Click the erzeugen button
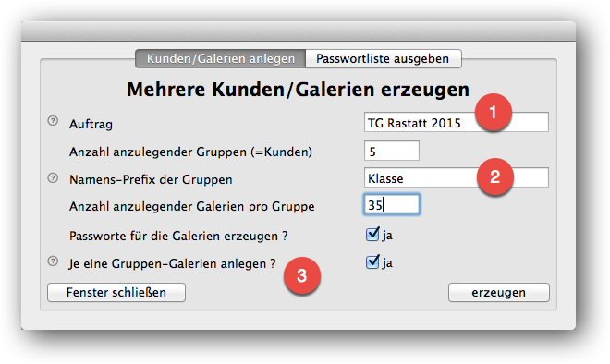The height and width of the screenshot is (364, 610). click(499, 293)
